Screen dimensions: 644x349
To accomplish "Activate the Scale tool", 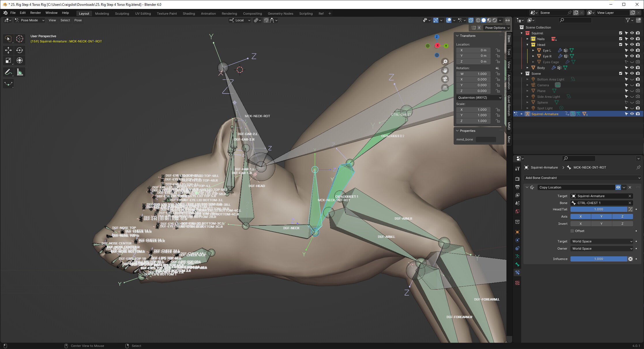I will pos(8,61).
